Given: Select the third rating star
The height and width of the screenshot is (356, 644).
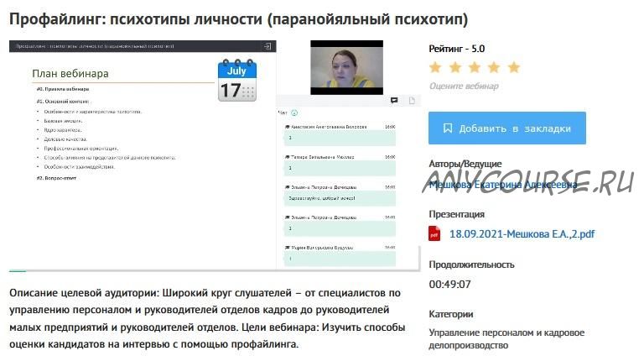Looking at the screenshot, I should [475, 67].
